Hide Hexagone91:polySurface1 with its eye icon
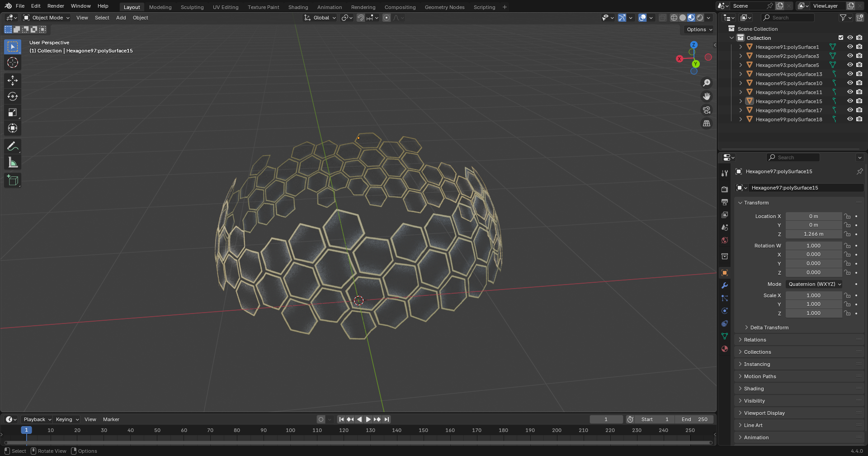 [x=850, y=47]
